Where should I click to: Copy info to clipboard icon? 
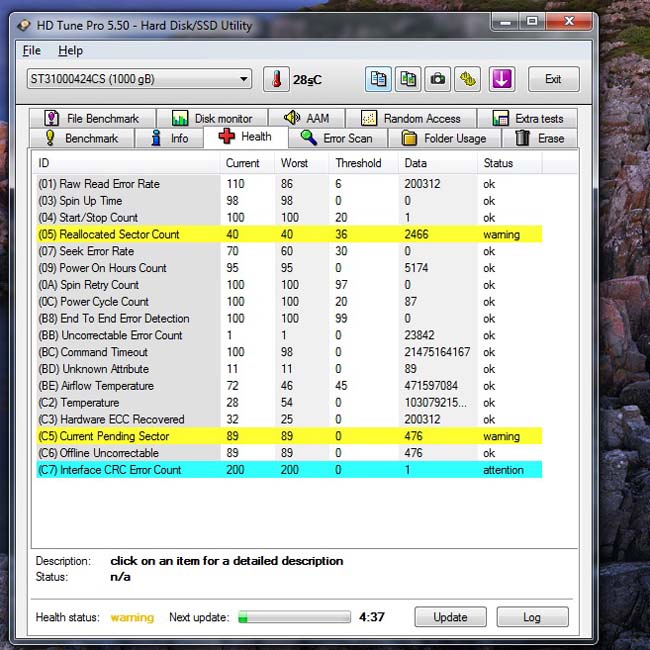[378, 79]
